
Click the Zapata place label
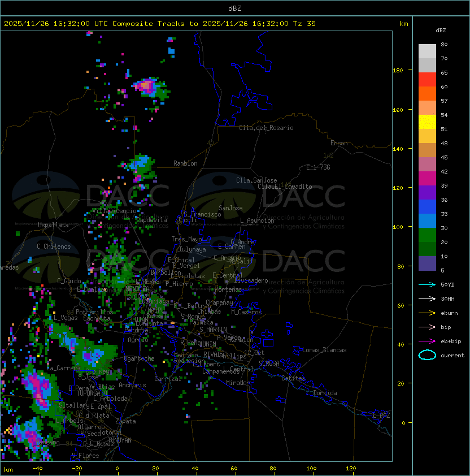(x=125, y=421)
